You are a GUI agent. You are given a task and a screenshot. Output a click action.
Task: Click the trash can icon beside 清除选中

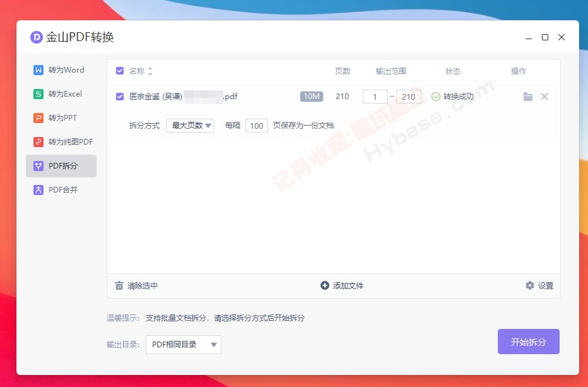[x=119, y=285]
